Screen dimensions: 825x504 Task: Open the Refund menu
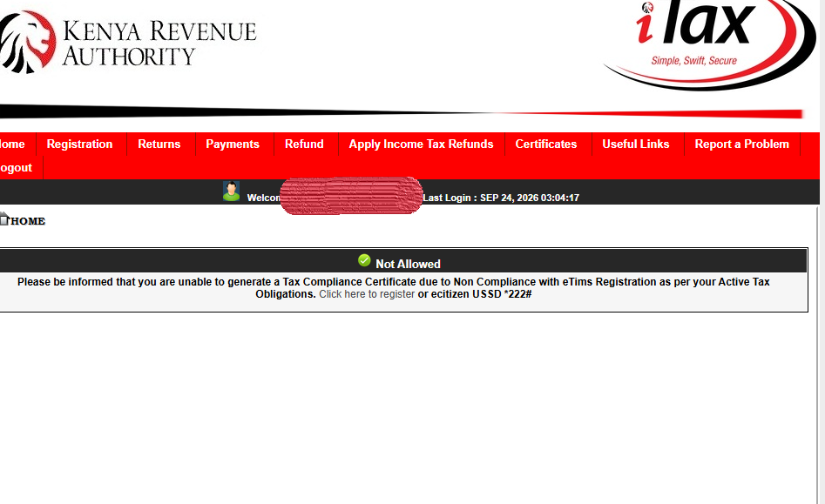coord(304,144)
